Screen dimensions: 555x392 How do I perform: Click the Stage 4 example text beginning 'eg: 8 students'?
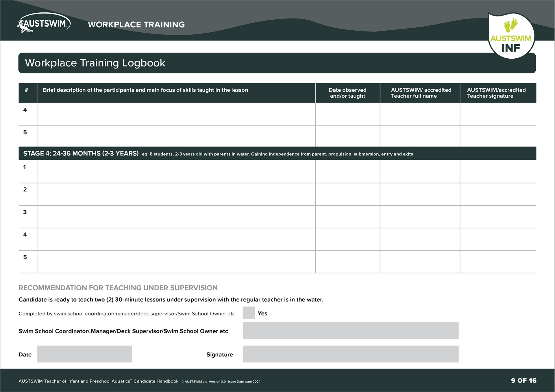pyautogui.click(x=277, y=154)
